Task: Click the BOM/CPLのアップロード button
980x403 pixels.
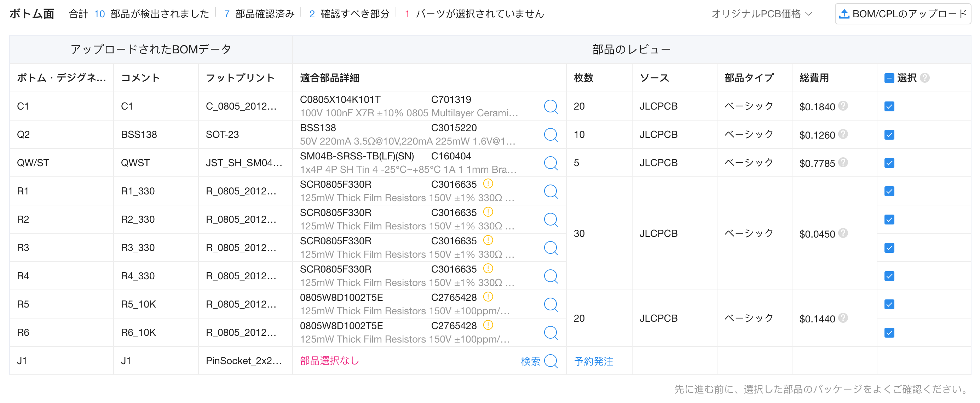Action: (x=903, y=14)
